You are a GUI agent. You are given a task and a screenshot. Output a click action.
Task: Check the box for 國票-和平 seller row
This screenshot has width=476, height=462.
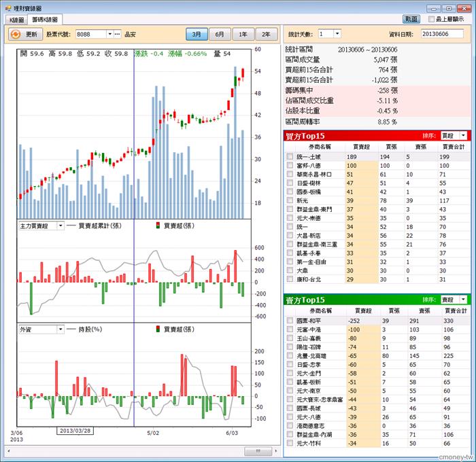pos(290,321)
